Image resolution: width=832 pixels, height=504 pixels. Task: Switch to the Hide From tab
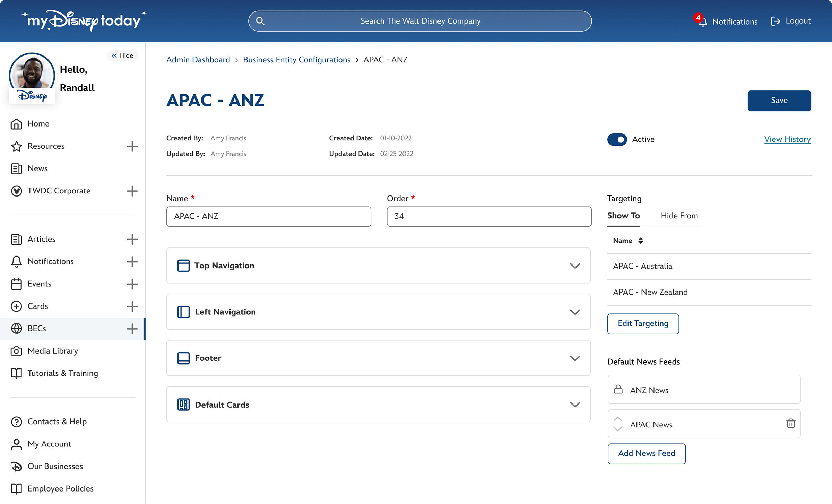pyautogui.click(x=679, y=216)
